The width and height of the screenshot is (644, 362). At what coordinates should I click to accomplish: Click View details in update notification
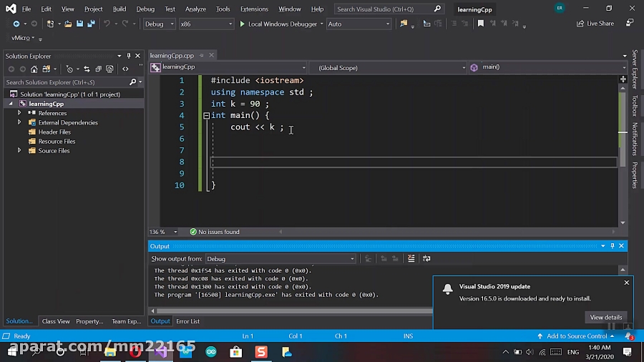(x=606, y=317)
